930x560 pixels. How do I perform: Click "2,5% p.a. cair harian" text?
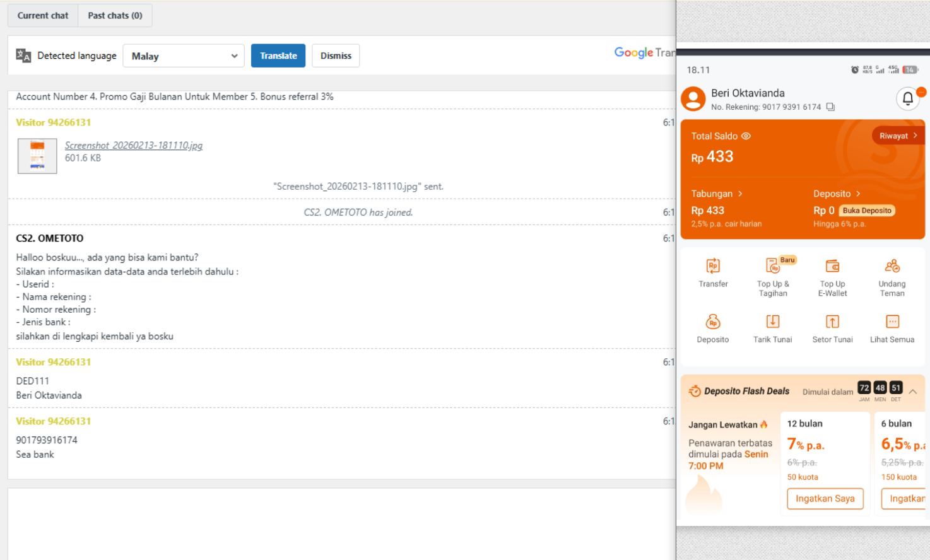click(x=726, y=224)
